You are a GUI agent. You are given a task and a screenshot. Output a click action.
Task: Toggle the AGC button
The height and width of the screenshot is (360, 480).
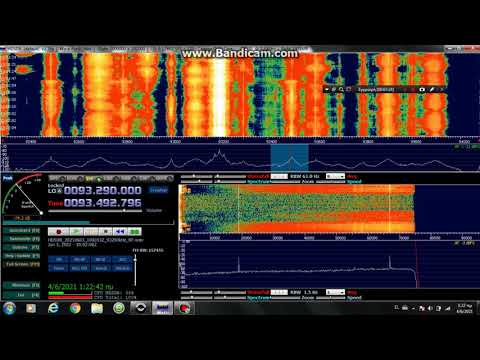point(80,268)
